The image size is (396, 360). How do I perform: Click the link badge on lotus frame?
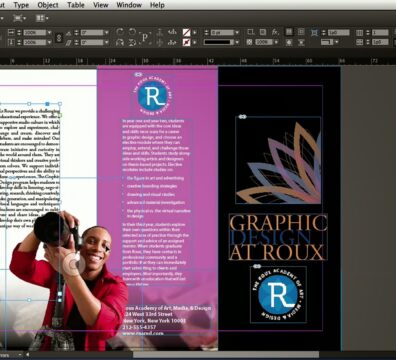tap(243, 117)
